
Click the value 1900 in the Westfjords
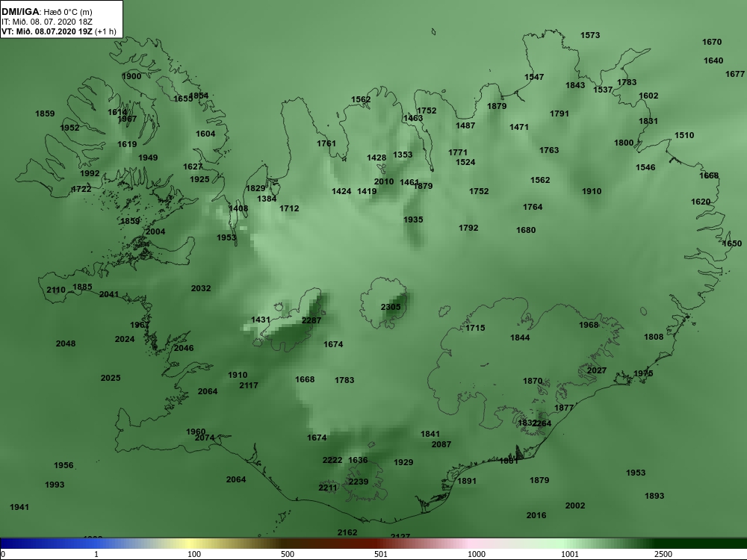131,76
